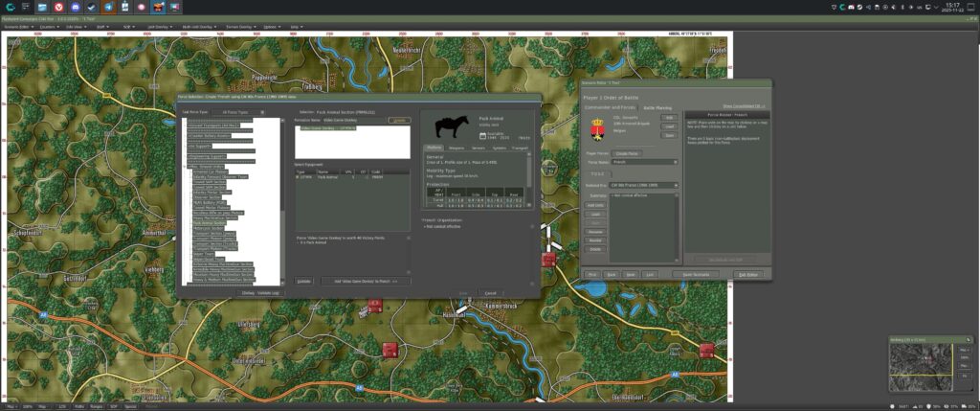Open Vivaldi browser in the taskbar
Image resolution: width=980 pixels, height=411 pixels.
coord(59,7)
